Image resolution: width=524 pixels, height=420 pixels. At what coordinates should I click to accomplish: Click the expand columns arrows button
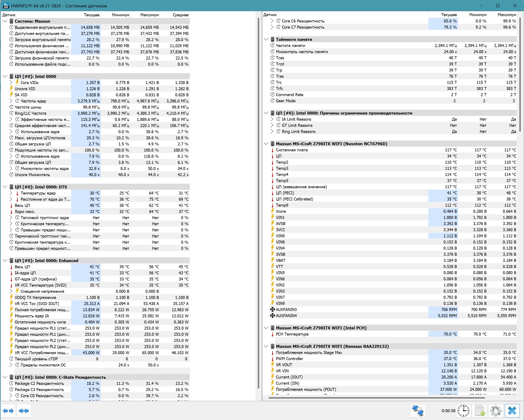click(x=8, y=411)
